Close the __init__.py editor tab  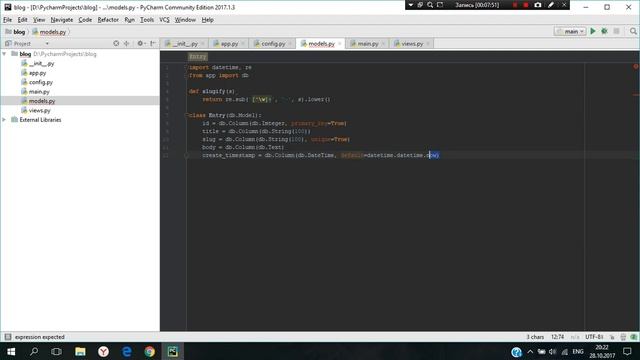pyautogui.click(x=202, y=44)
